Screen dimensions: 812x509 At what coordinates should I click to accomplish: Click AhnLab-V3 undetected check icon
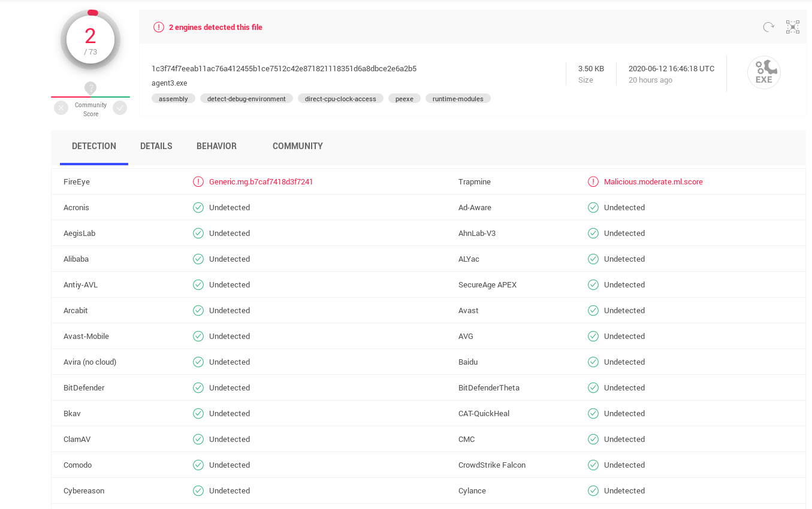tap(593, 233)
